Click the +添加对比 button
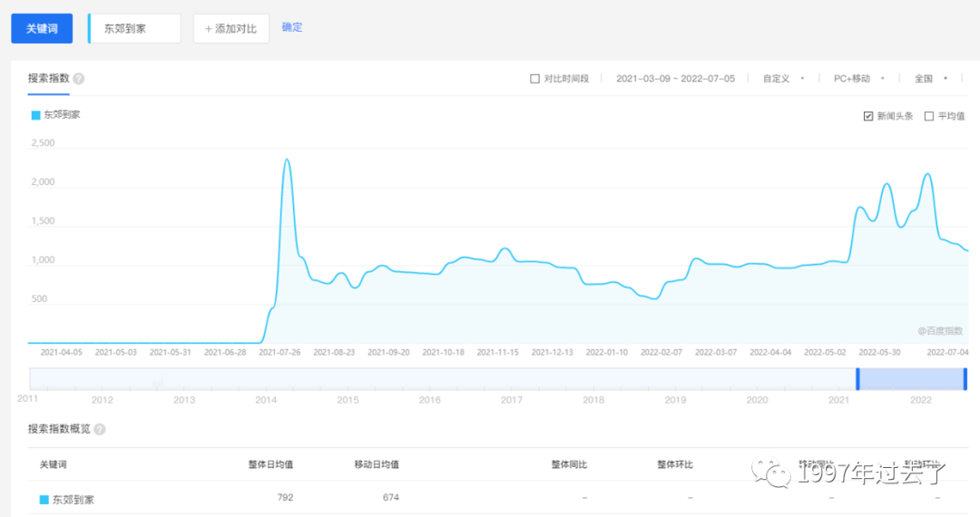This screenshot has width=980, height=517. 231,29
